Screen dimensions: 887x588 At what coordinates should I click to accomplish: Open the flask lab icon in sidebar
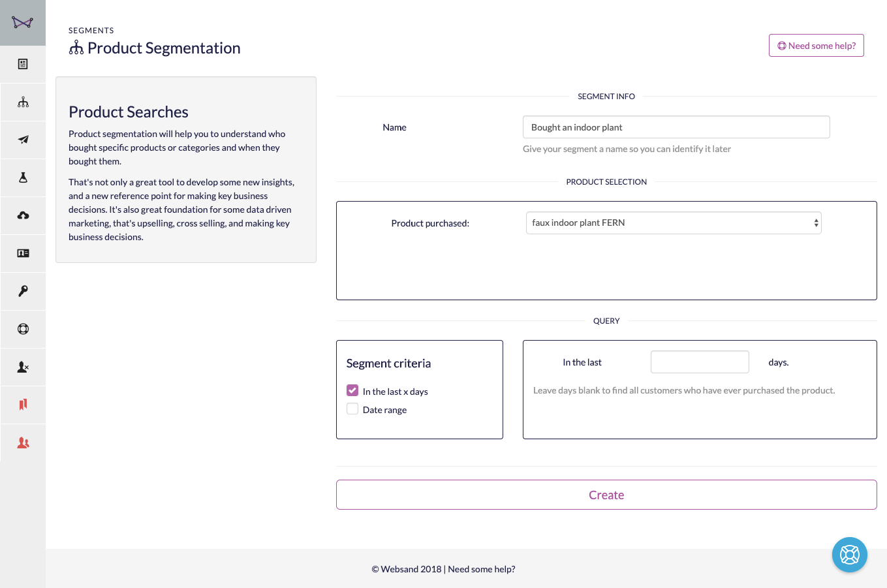[x=23, y=178]
